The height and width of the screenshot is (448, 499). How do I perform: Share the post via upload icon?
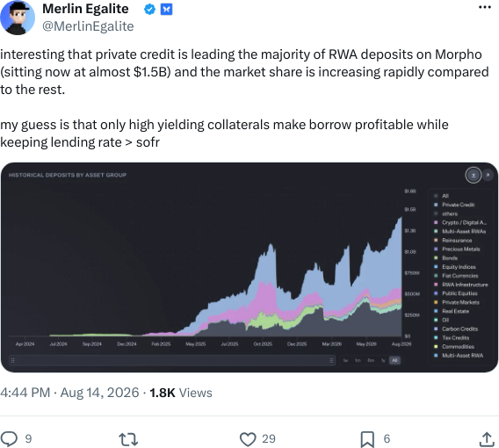click(487, 439)
